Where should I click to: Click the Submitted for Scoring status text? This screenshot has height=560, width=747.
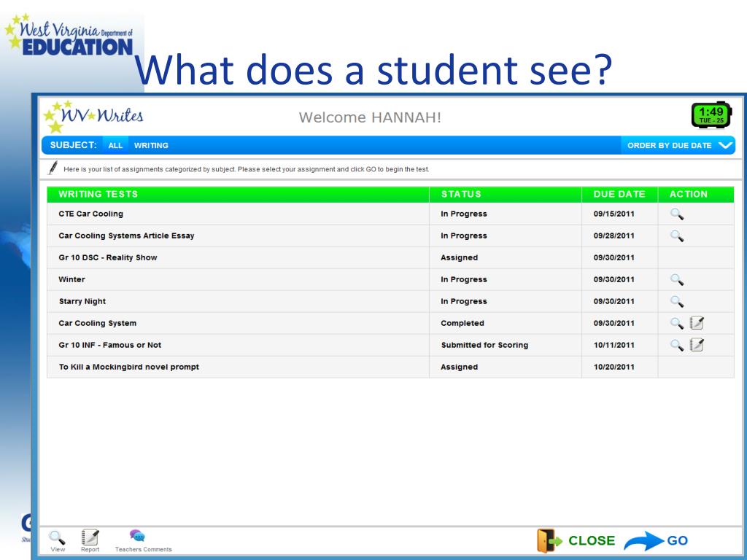(x=484, y=345)
